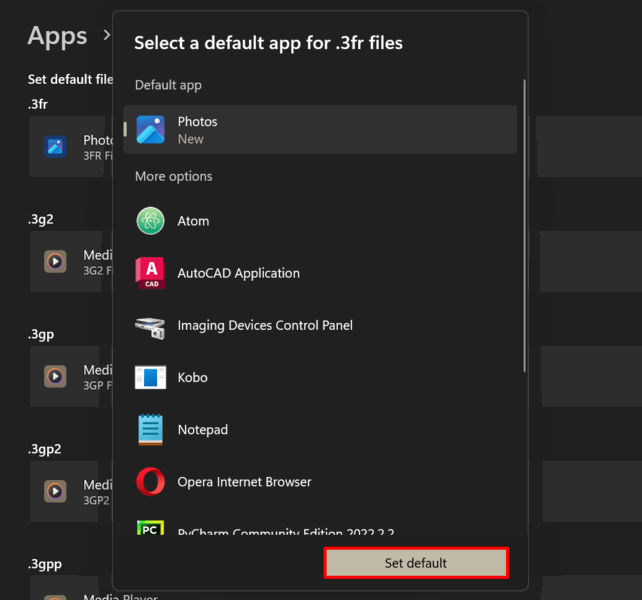
Task: Click the 'New' subtitle under Photos
Action: coord(190,139)
